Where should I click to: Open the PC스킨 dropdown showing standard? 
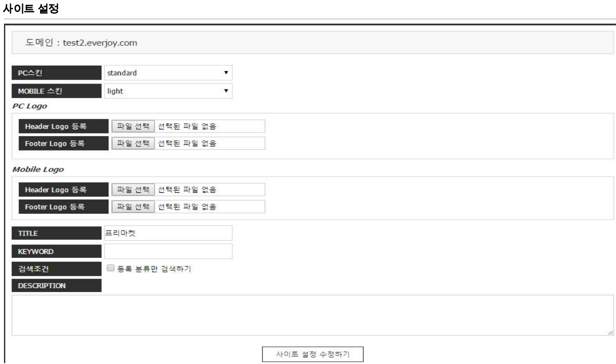click(167, 73)
